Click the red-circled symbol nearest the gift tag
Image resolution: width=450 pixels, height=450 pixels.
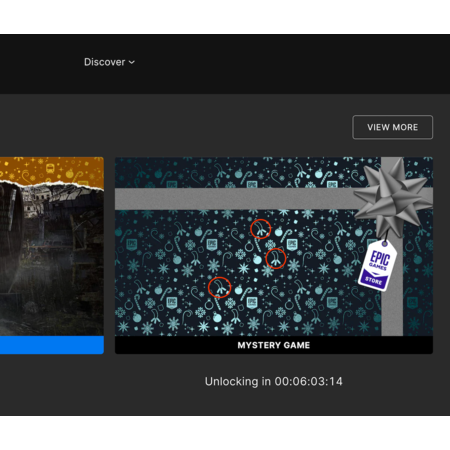click(x=276, y=259)
